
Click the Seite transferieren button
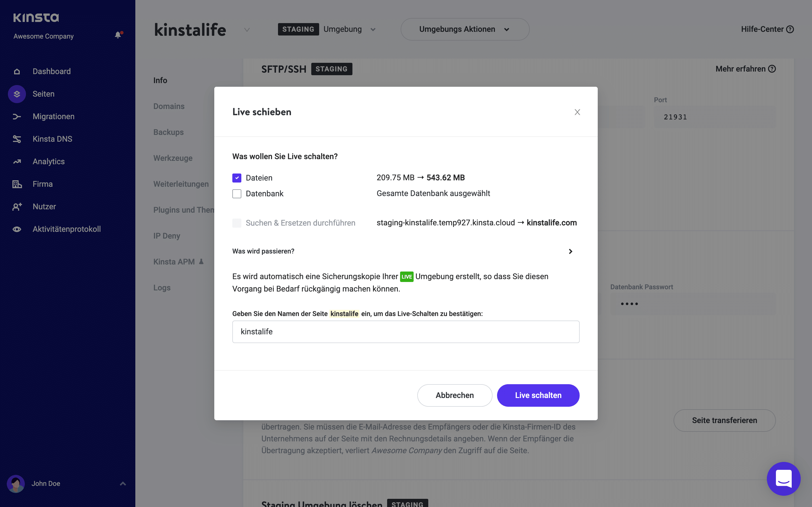724,420
